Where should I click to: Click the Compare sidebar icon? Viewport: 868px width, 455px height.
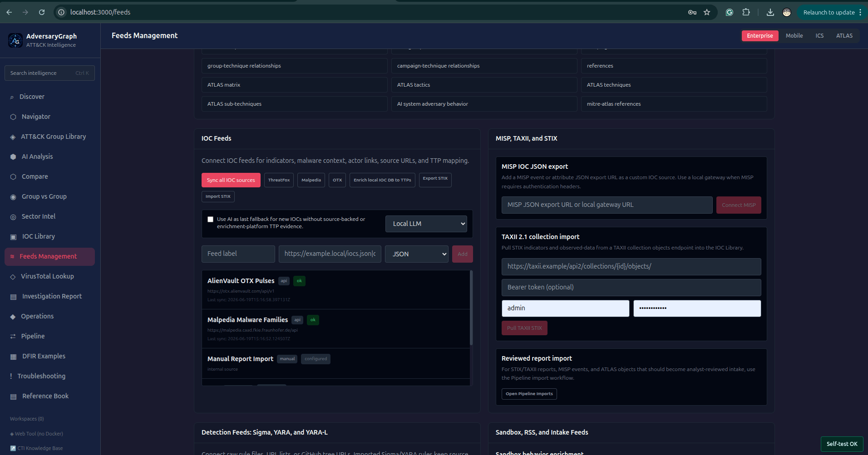click(x=13, y=177)
